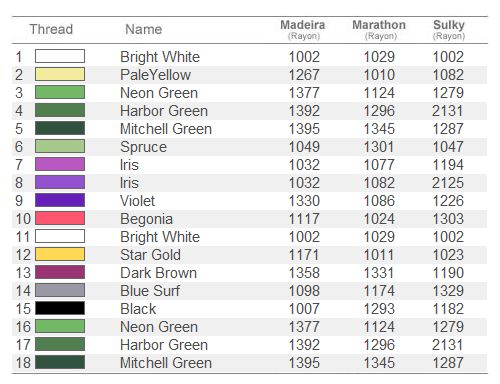Select the Mitchell Green name in row 5

pos(166,129)
